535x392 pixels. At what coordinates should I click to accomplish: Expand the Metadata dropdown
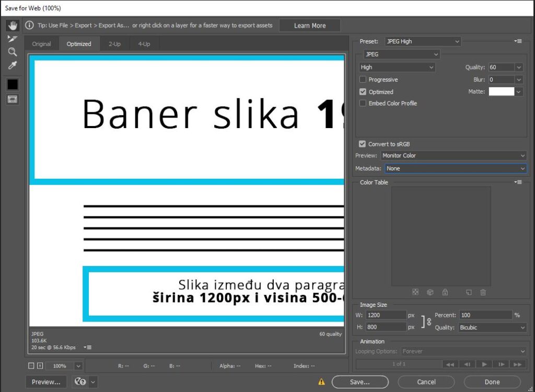click(x=455, y=168)
